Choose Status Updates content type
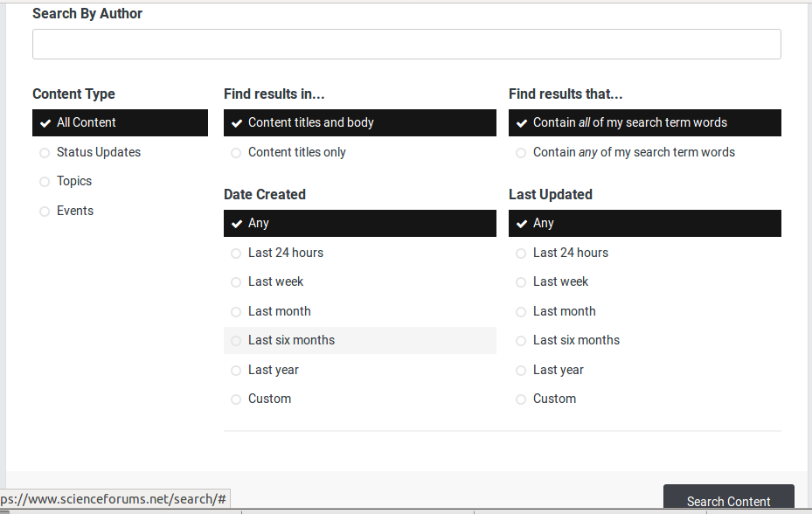The height and width of the screenshot is (514, 812). (x=98, y=152)
